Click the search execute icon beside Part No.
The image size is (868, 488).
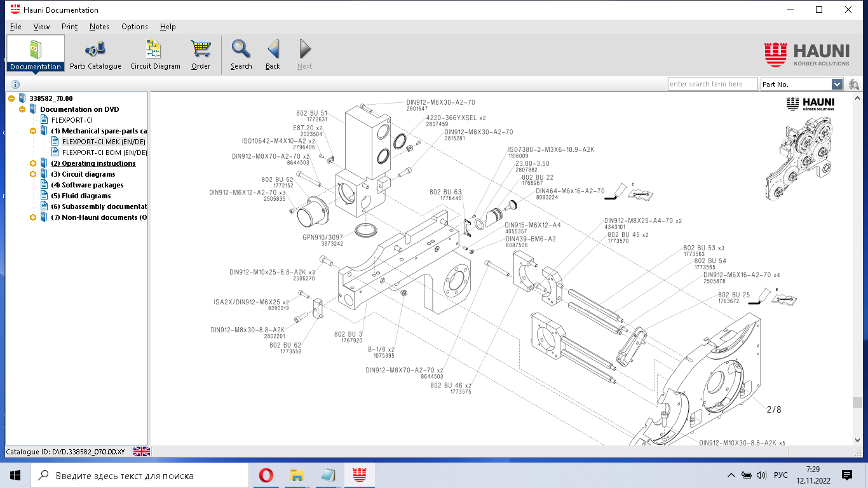[x=854, y=85]
